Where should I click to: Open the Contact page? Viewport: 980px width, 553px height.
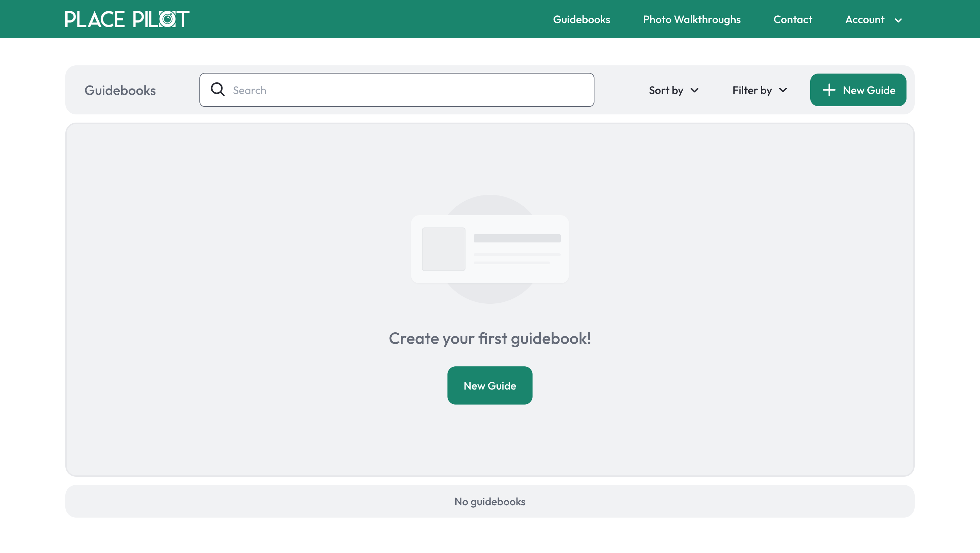click(x=793, y=19)
